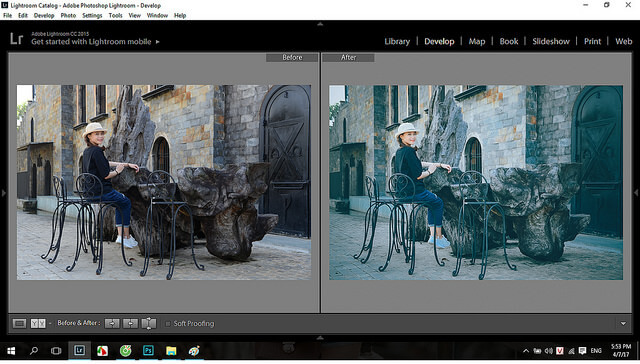Click Get started with Lightroom mobile
Image resolution: width=640 pixels, height=364 pixels.
point(91,42)
